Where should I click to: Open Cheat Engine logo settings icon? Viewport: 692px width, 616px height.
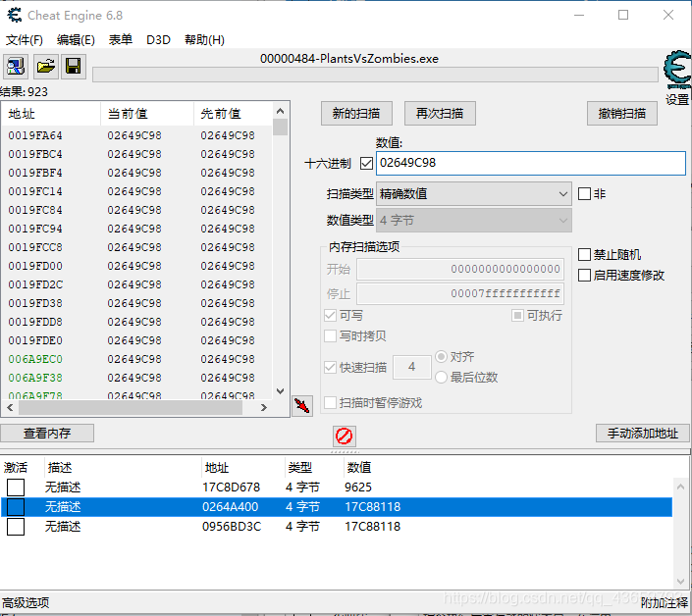tap(677, 71)
